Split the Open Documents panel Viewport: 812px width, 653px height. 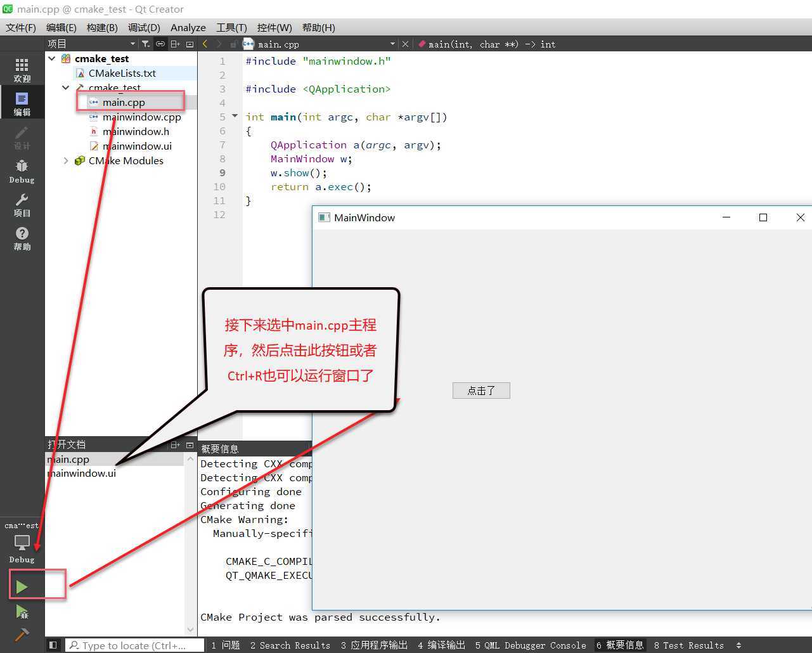click(175, 444)
